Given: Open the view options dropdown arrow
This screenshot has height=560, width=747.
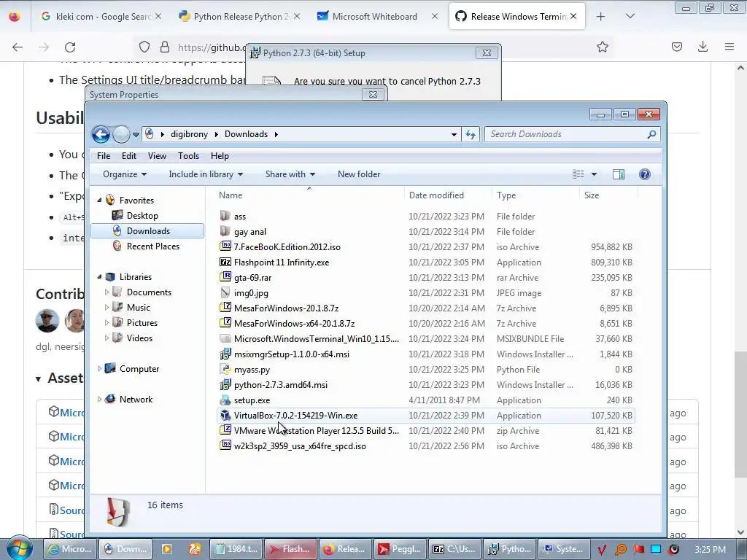Looking at the screenshot, I should [594, 174].
